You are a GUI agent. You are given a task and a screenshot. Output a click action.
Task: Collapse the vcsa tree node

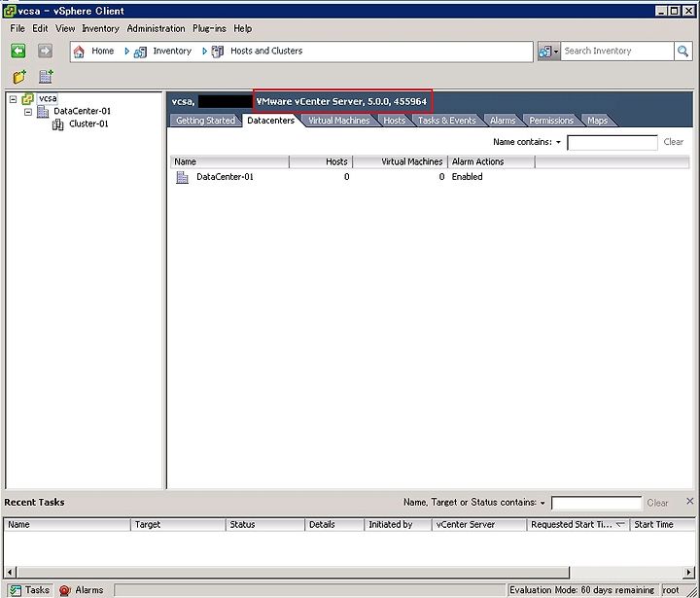coord(13,99)
